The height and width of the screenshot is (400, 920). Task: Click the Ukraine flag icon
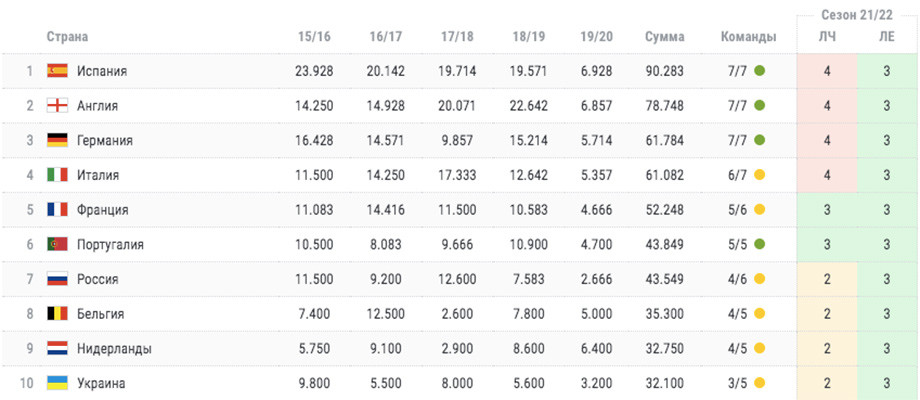click(58, 383)
